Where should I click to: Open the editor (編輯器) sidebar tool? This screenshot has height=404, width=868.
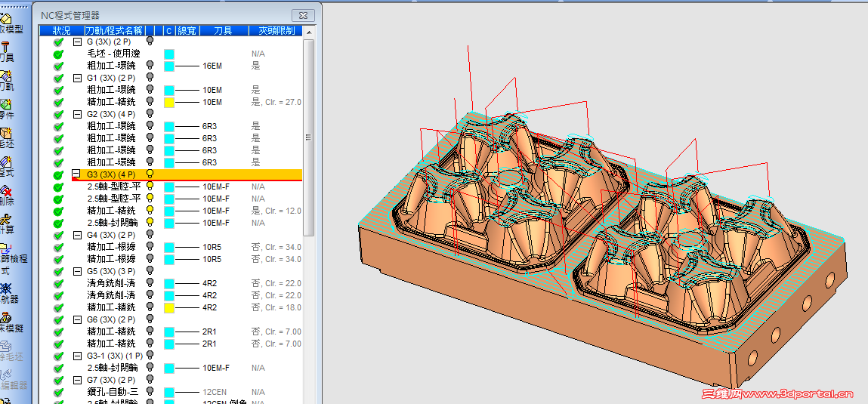(14, 380)
